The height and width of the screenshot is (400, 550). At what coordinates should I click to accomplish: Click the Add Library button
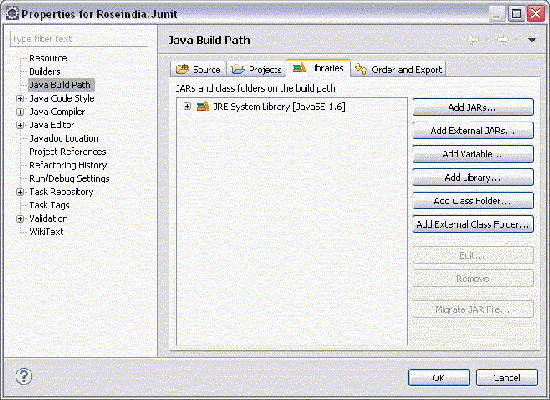tap(473, 177)
